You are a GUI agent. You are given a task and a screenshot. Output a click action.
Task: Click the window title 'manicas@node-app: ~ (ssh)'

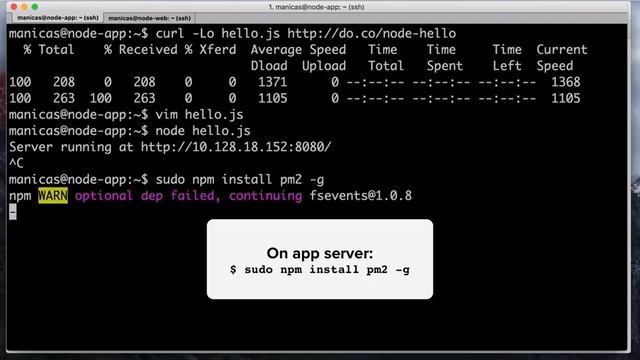(x=316, y=7)
